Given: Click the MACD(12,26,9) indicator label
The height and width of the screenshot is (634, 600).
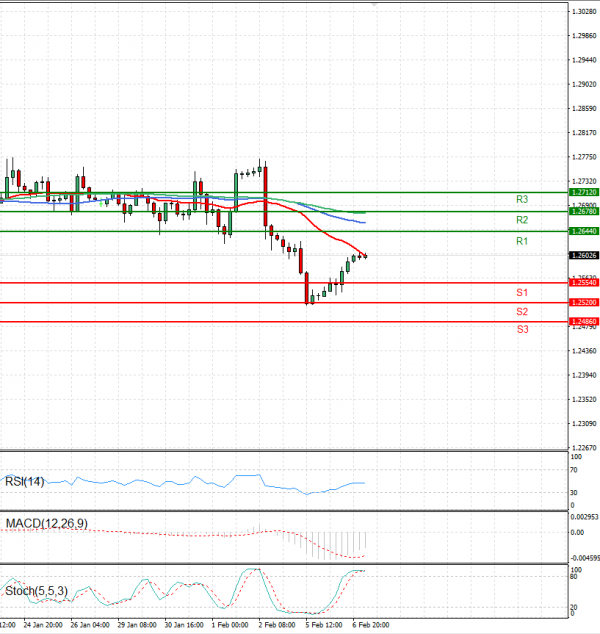Looking at the screenshot, I should point(46,524).
